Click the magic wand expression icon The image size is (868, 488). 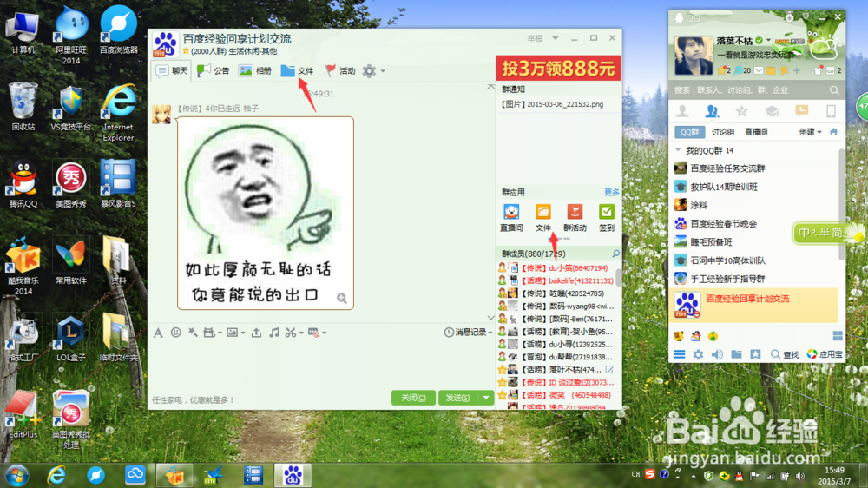(193, 333)
